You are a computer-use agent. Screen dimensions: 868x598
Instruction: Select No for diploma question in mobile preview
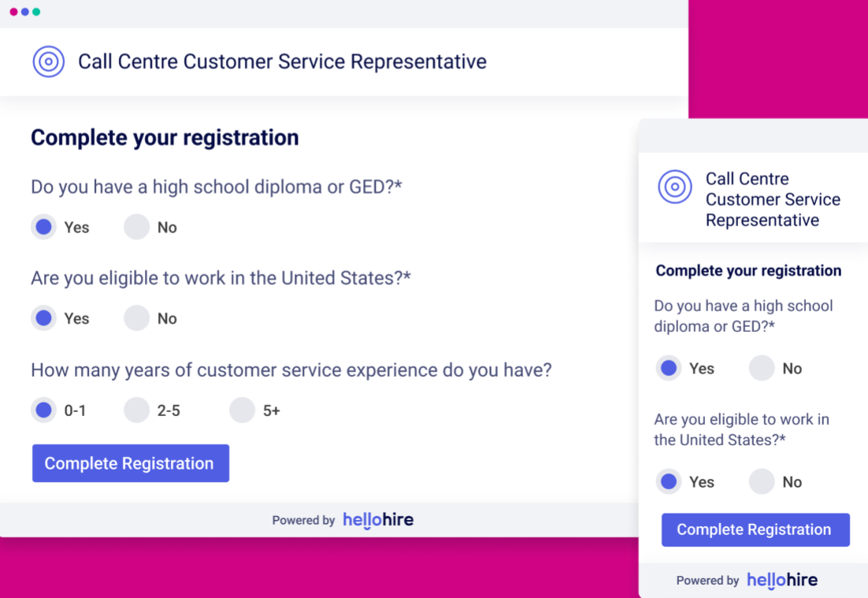click(761, 368)
